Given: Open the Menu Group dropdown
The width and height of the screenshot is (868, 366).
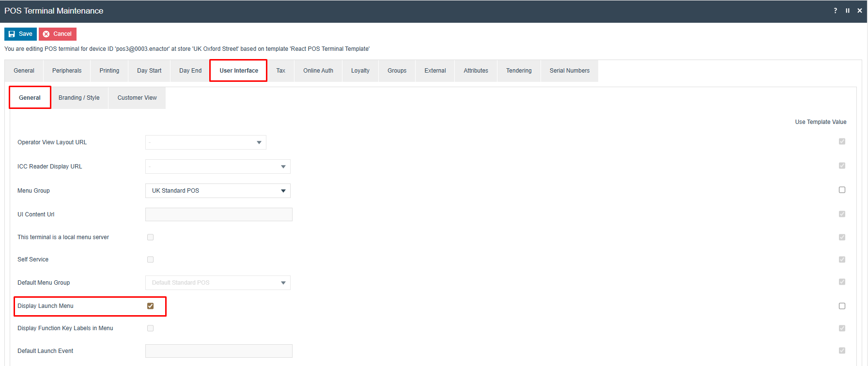Looking at the screenshot, I should click(x=217, y=191).
